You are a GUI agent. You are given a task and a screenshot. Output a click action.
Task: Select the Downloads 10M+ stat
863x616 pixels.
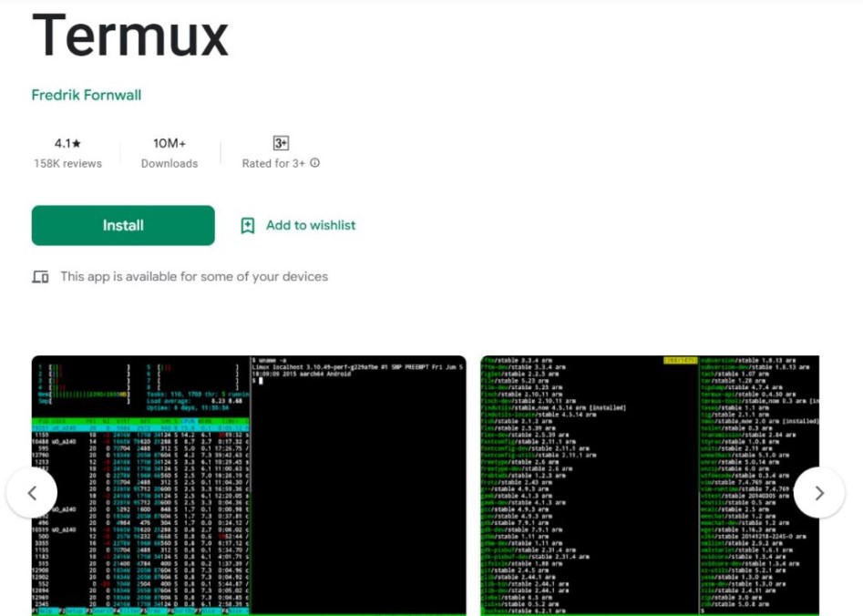point(169,152)
